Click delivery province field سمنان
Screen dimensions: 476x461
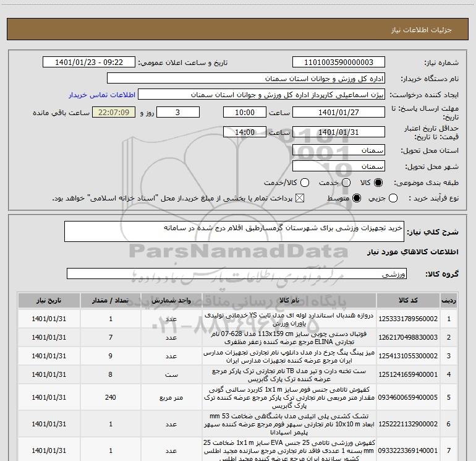(x=339, y=150)
